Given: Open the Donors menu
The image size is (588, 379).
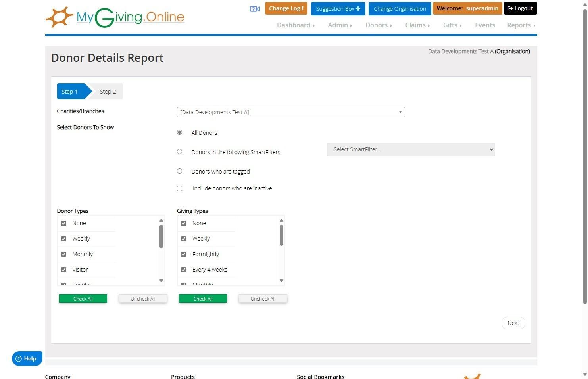Looking at the screenshot, I should pos(379,25).
